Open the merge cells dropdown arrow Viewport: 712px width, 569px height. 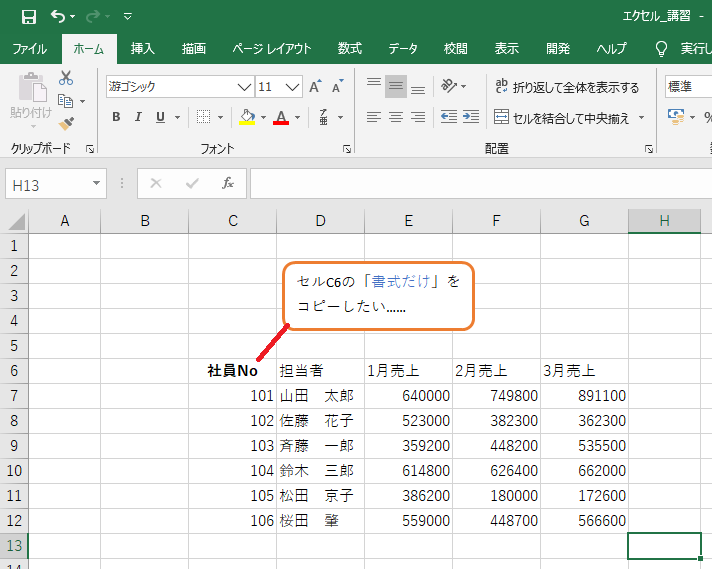[642, 118]
